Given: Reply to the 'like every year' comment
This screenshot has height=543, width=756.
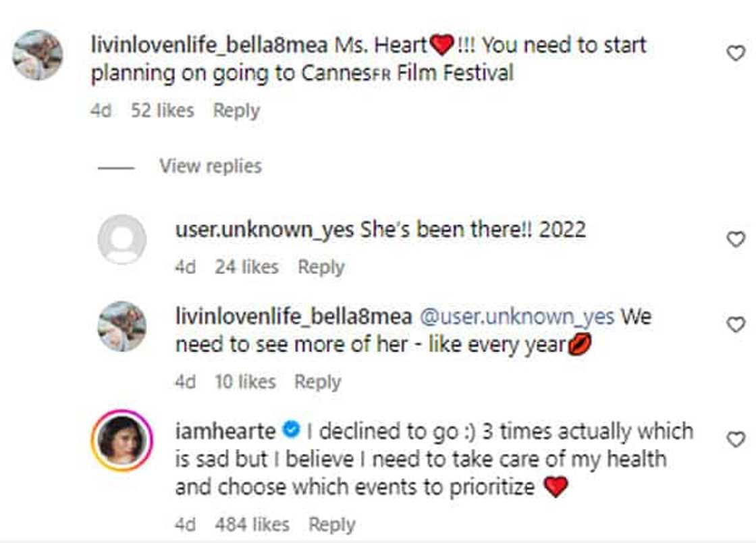Looking at the screenshot, I should tap(318, 382).
